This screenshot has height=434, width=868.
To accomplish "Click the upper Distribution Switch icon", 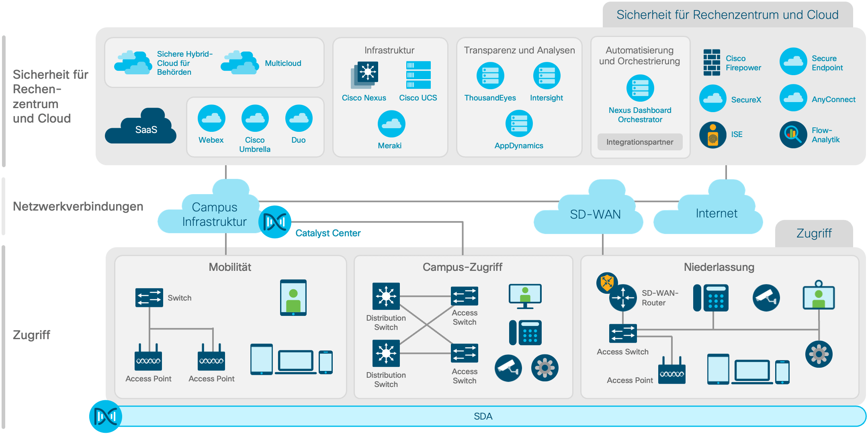I will point(386,296).
